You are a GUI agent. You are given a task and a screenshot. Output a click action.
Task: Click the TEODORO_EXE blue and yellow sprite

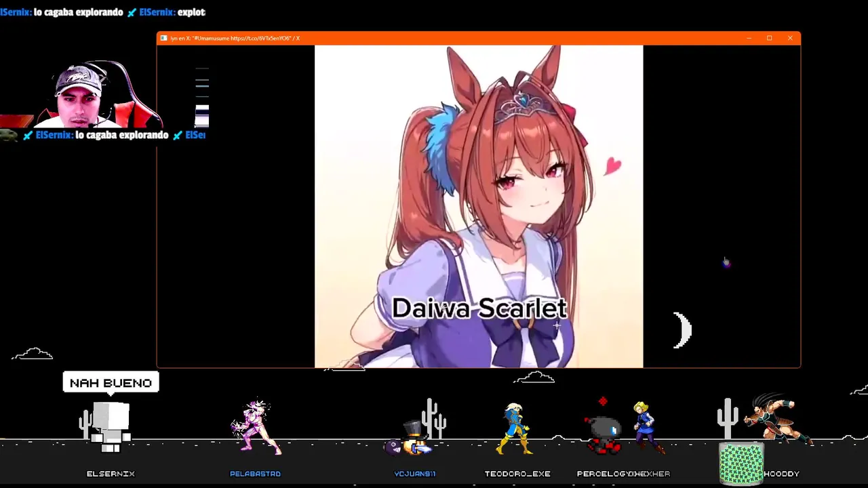click(x=514, y=428)
